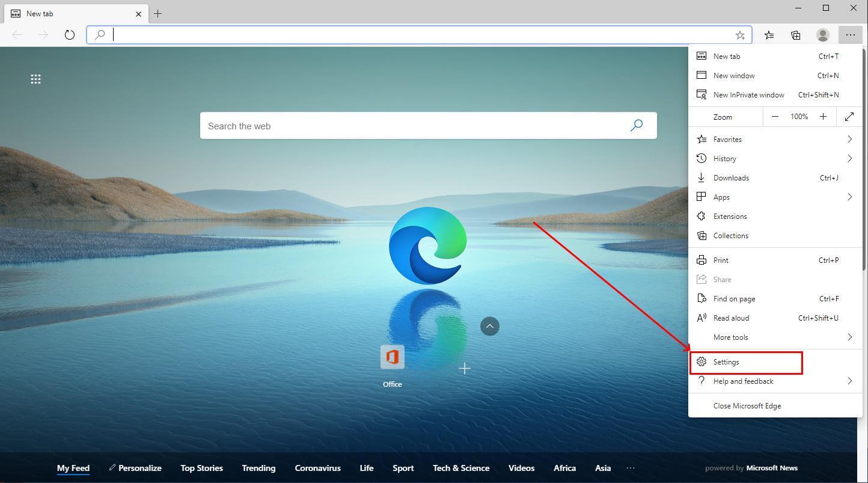The height and width of the screenshot is (483, 868).
Task: Expand the Favorites submenu
Action: [x=775, y=139]
